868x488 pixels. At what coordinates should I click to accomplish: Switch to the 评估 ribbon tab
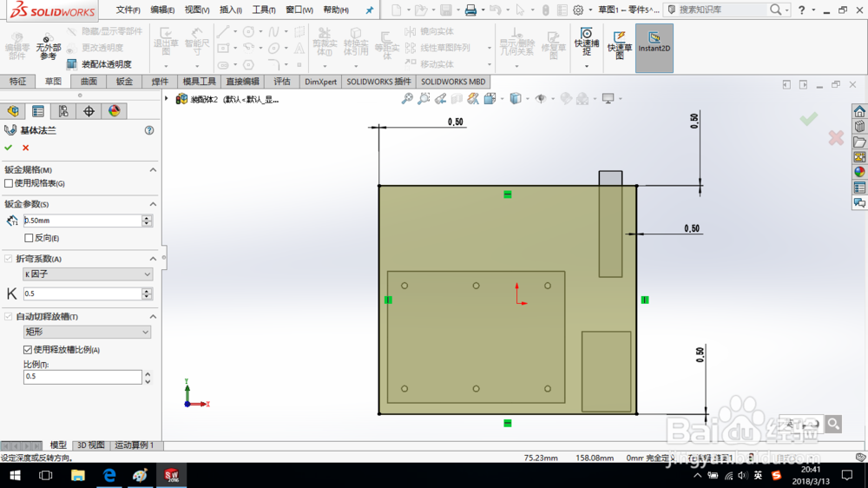(x=282, y=82)
